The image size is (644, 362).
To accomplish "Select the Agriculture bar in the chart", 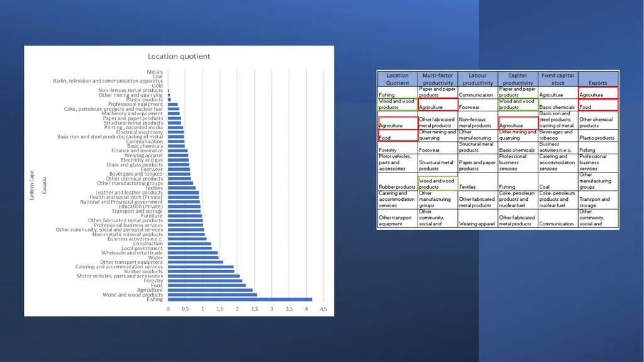I will 210,290.
